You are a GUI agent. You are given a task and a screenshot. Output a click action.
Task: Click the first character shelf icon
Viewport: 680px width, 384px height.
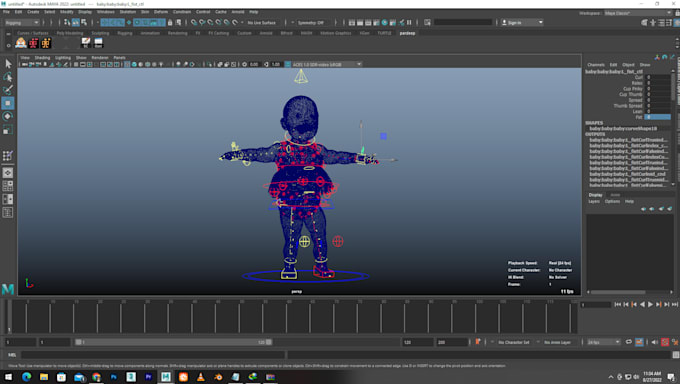point(21,43)
